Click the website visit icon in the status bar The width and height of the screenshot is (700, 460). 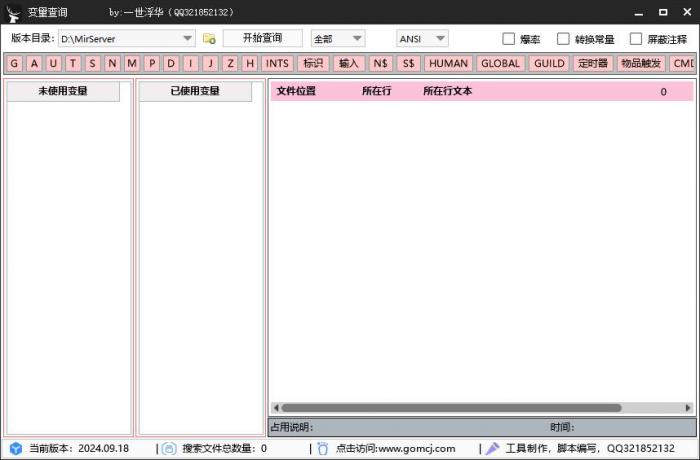coord(323,449)
